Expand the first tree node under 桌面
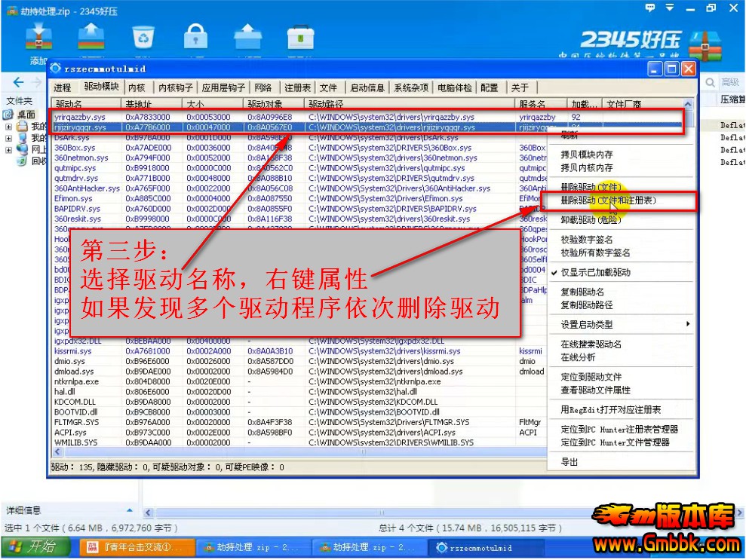 pyautogui.click(x=8, y=127)
